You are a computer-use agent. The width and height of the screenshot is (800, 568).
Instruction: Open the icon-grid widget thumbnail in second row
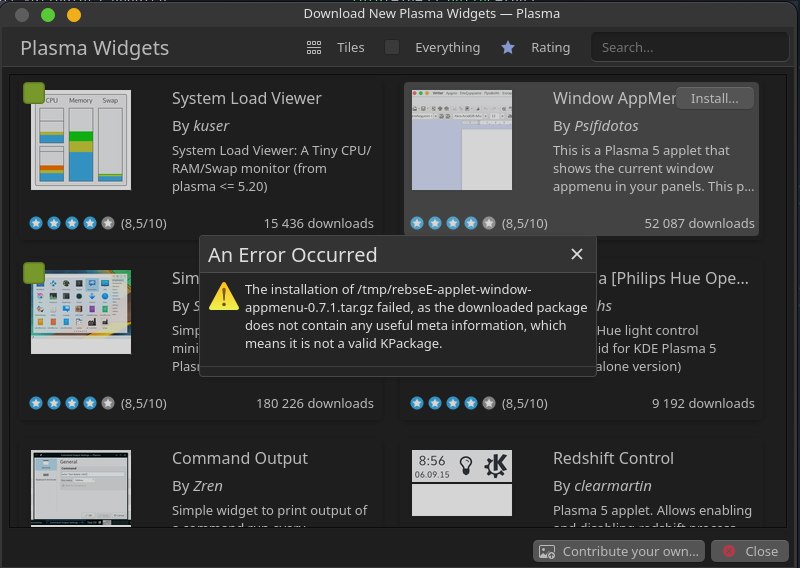pos(81,312)
